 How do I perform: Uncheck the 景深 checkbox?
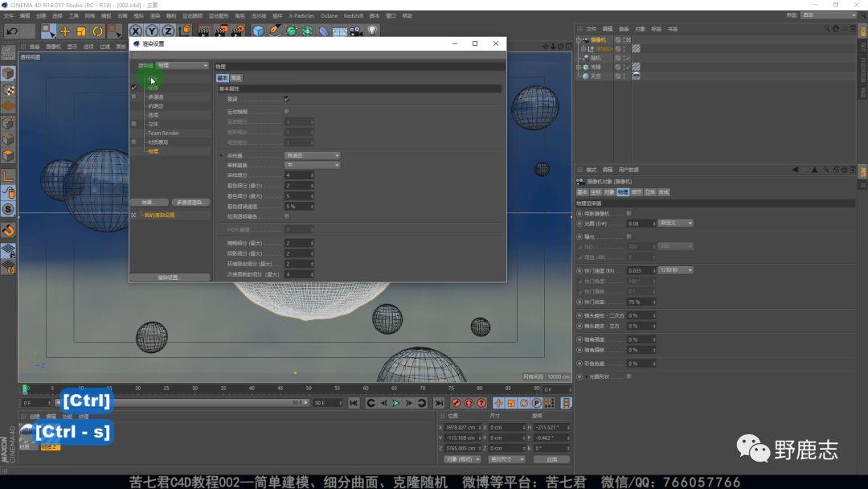click(x=287, y=99)
